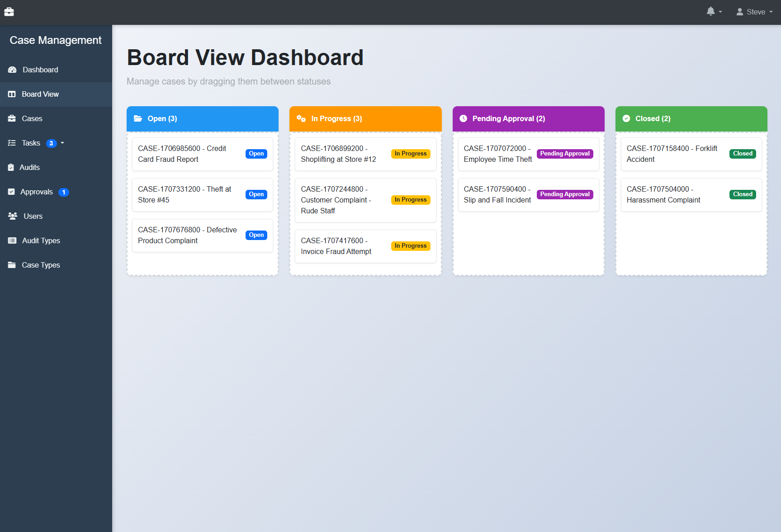Click the Audit Types list icon

click(12, 240)
